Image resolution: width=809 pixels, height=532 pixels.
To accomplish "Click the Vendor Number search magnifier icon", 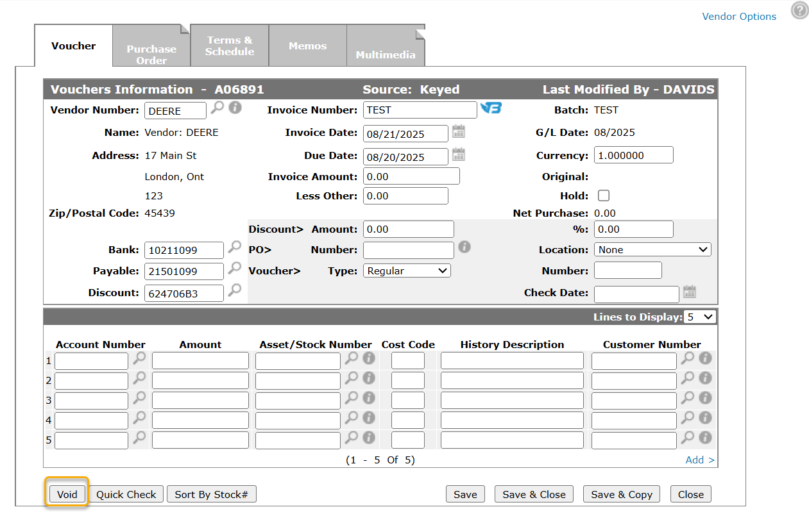I will click(217, 108).
